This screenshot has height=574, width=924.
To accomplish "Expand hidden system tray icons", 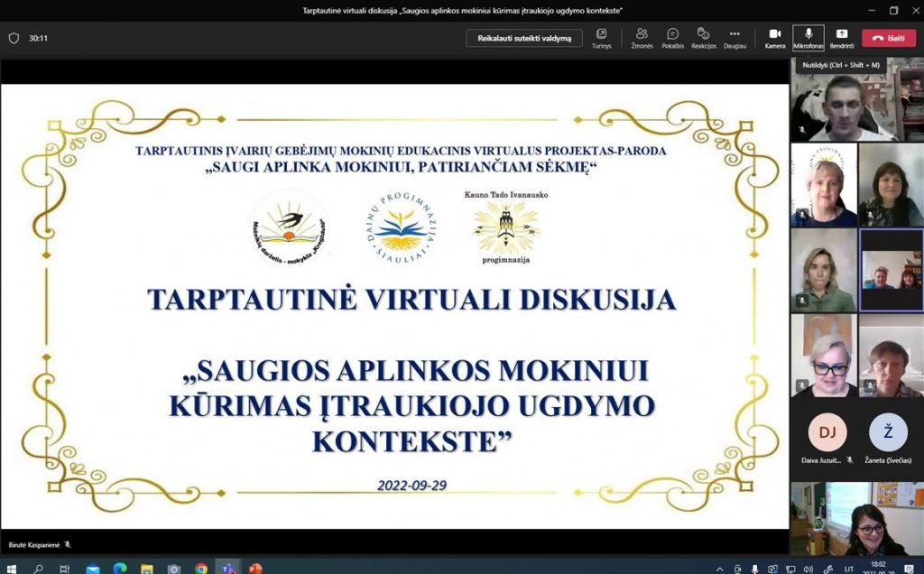I will 719,569.
